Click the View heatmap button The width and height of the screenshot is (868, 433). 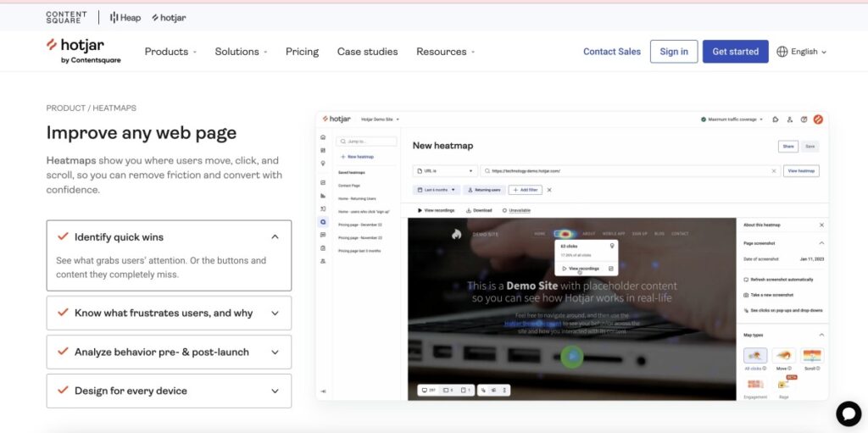click(801, 171)
